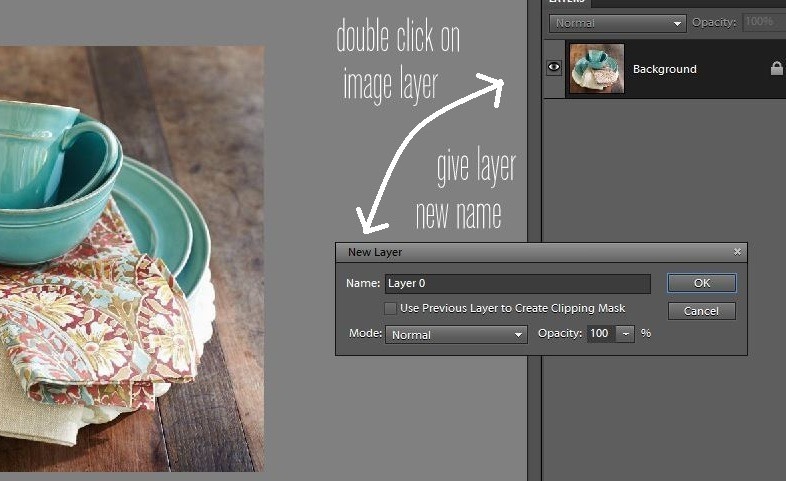Open the Mode dropdown in New Layer dialog
Screen dimensions: 786x481
tap(456, 335)
